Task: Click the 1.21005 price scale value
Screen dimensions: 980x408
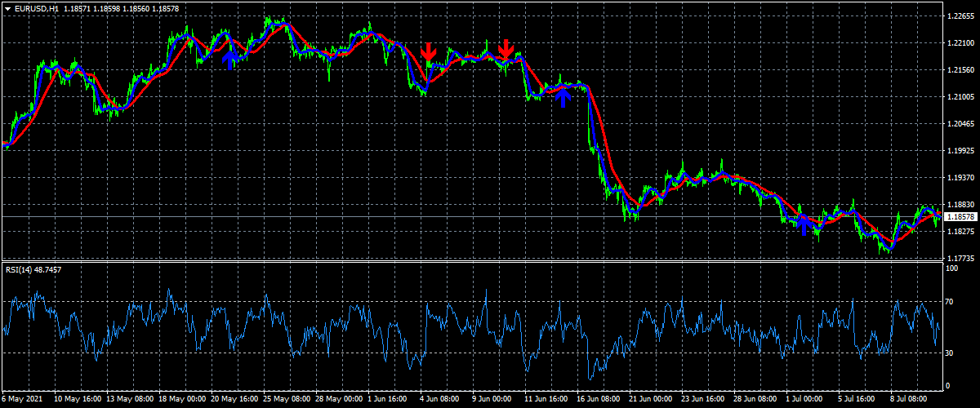Action: [961, 97]
